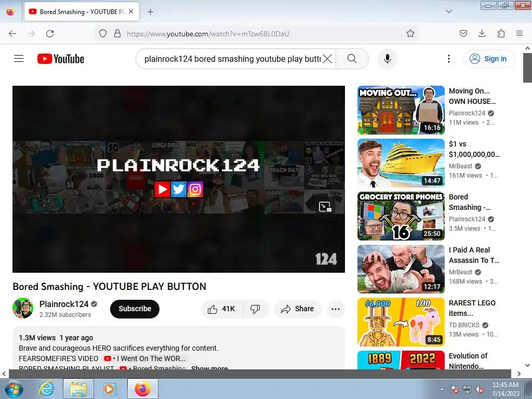532x399 pixels.
Task: Open the I Paid A Real Assassin thumbnail
Action: tap(401, 269)
